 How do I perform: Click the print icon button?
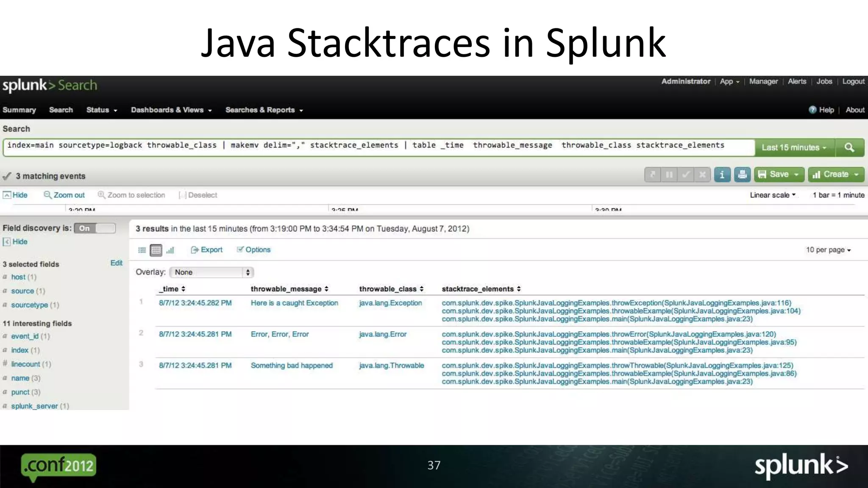pos(742,175)
